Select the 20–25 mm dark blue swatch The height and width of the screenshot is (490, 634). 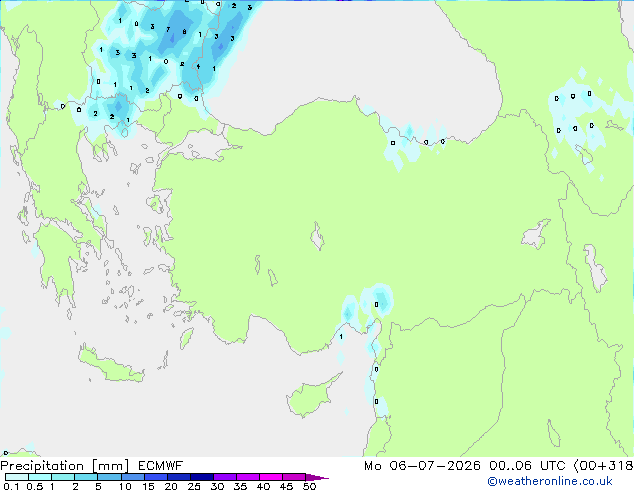pos(179,477)
